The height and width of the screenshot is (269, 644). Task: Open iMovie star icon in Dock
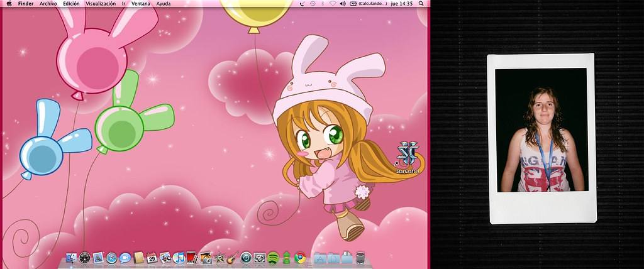click(x=219, y=258)
